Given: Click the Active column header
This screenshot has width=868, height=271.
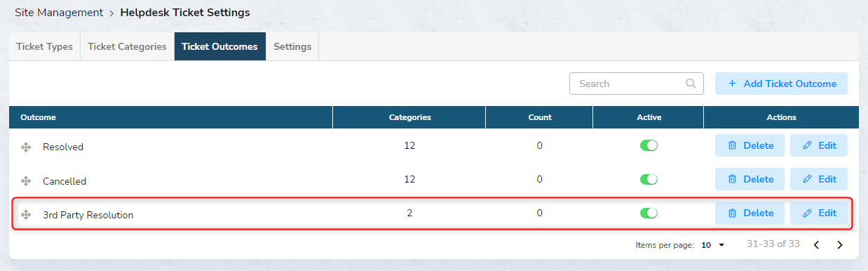Looking at the screenshot, I should coord(649,117).
